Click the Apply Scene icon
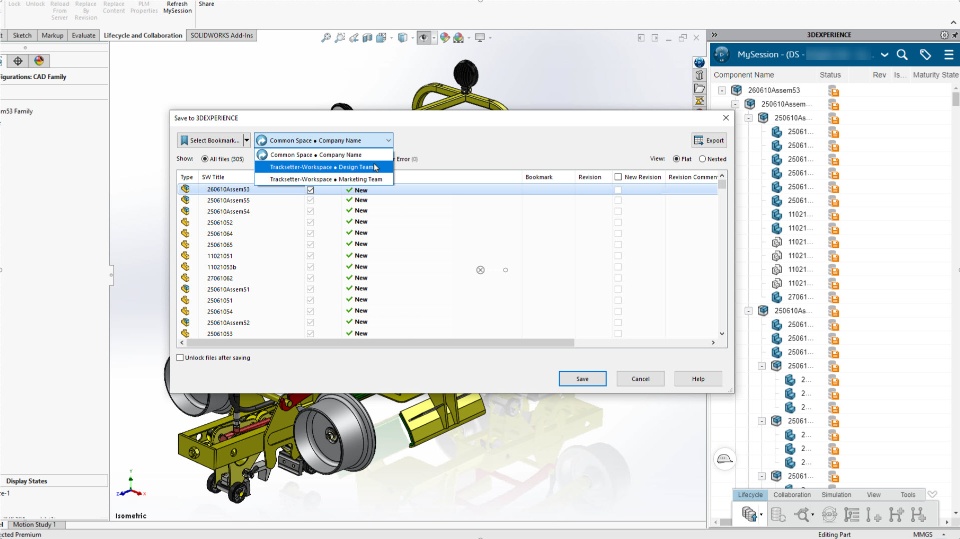This screenshot has height=539, width=960. [459, 38]
